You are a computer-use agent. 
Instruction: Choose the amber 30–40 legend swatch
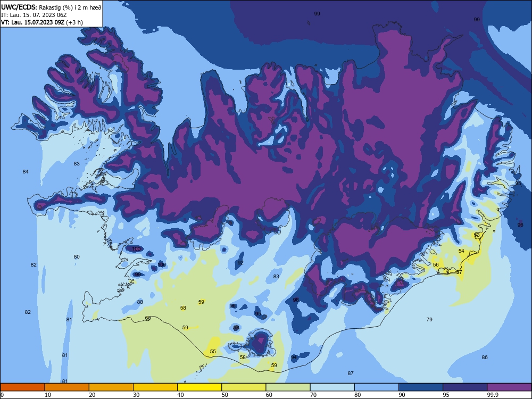pos(155,387)
